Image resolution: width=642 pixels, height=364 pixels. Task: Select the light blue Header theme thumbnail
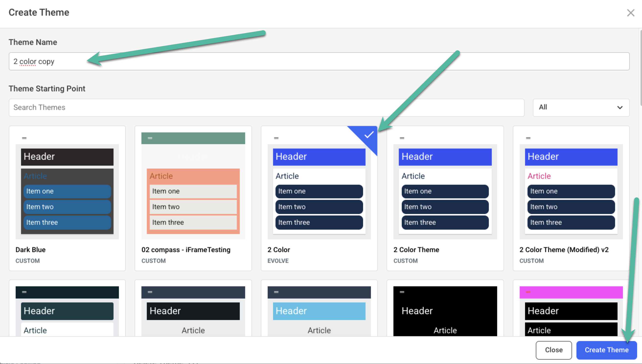[x=319, y=311]
